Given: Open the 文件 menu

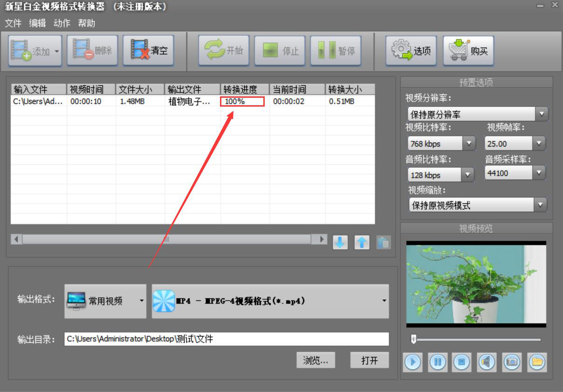Looking at the screenshot, I should coord(13,23).
